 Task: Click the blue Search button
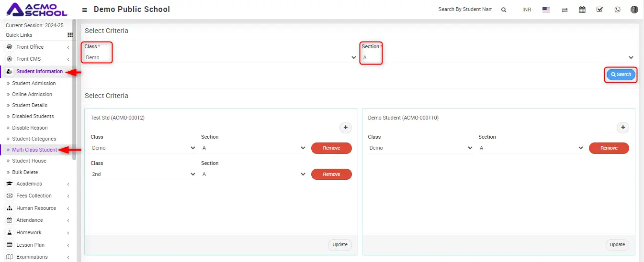pos(621,75)
